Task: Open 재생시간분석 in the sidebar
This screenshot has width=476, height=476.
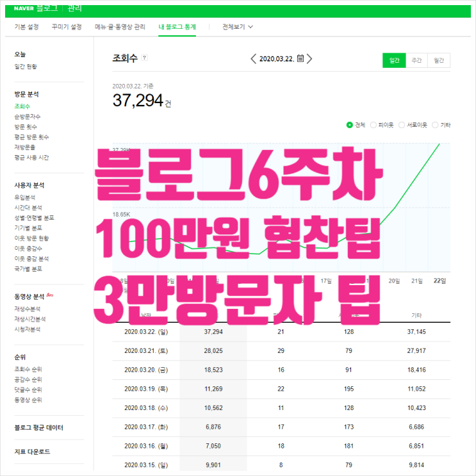Action: 30,319
